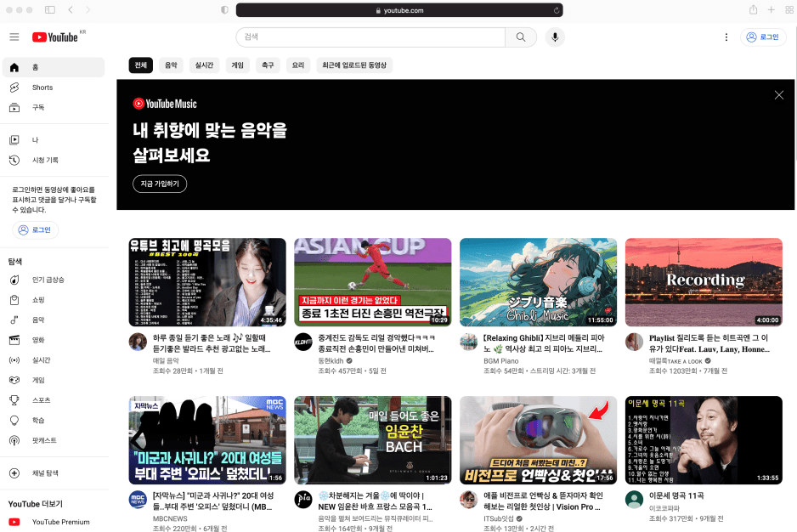Open the Recording playlist thumbnail
The width and height of the screenshot is (797, 532).
coord(704,282)
